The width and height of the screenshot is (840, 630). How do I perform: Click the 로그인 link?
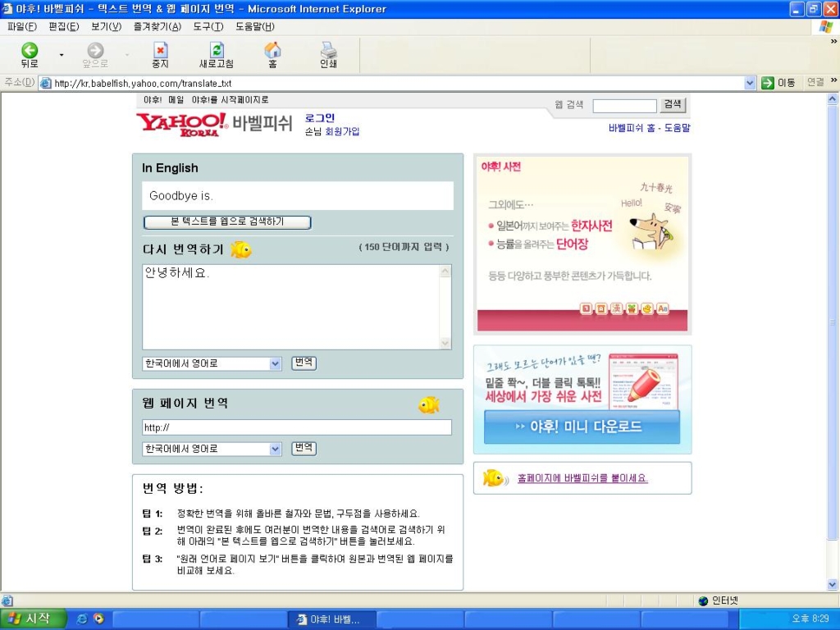click(x=320, y=118)
